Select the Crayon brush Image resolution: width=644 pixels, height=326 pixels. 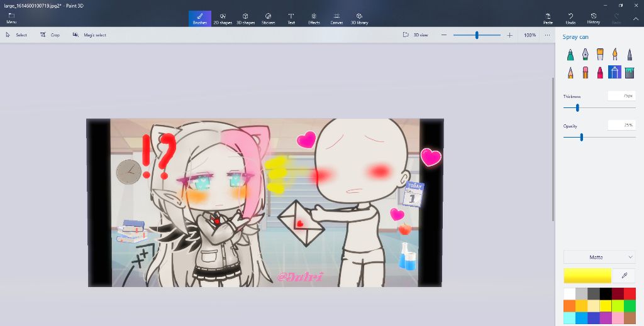tap(600, 73)
